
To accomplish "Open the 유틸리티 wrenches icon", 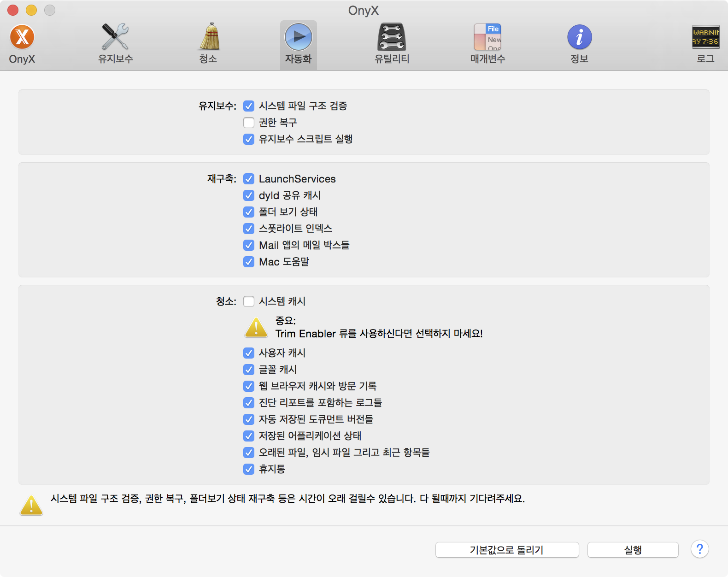I will coord(392,38).
